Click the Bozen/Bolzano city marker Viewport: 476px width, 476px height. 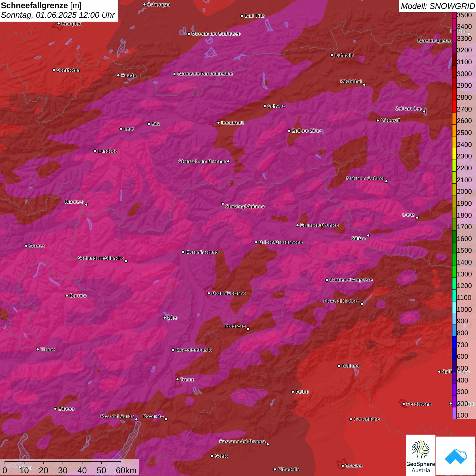209,293
